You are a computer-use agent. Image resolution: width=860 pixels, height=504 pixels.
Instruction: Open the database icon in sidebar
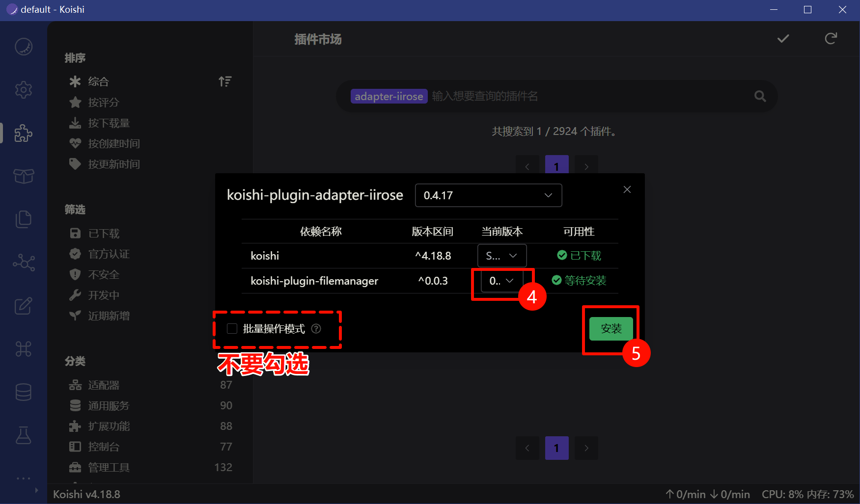pos(23,392)
